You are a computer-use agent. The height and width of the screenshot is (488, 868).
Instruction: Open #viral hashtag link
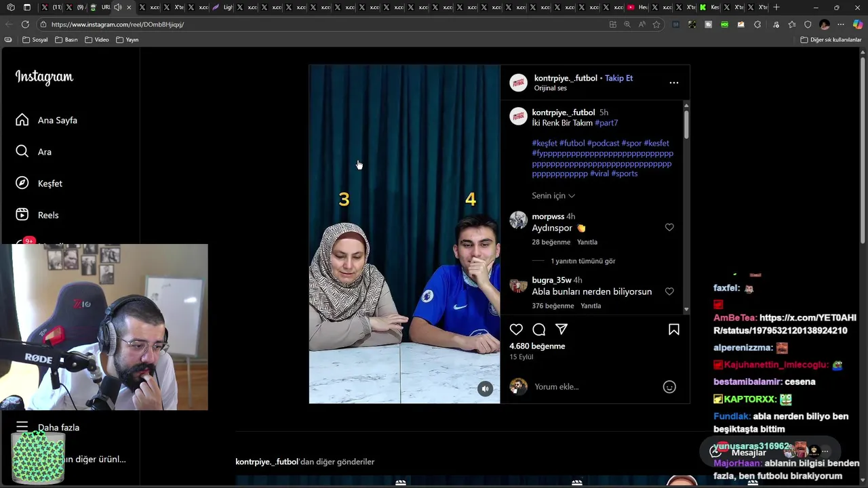[599, 174]
